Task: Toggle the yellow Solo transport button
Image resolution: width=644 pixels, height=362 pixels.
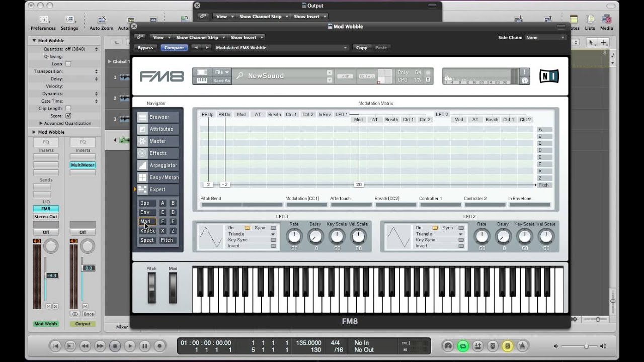Action: click(508, 346)
